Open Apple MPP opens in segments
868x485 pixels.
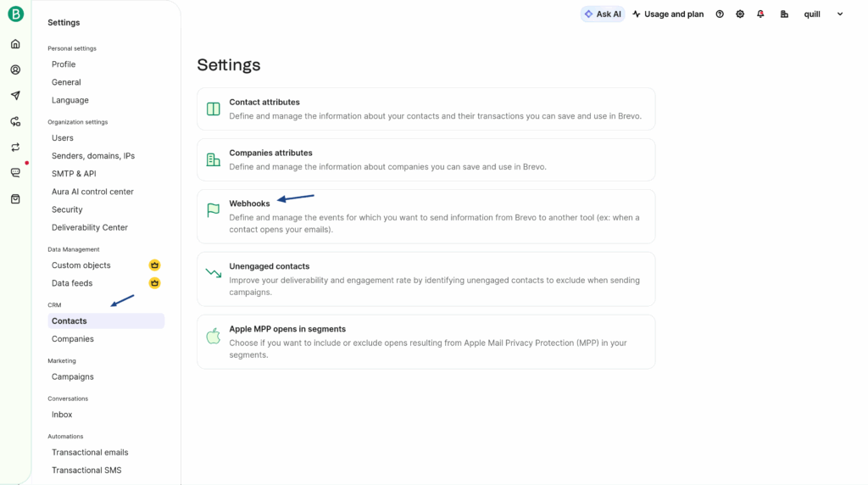(x=426, y=342)
